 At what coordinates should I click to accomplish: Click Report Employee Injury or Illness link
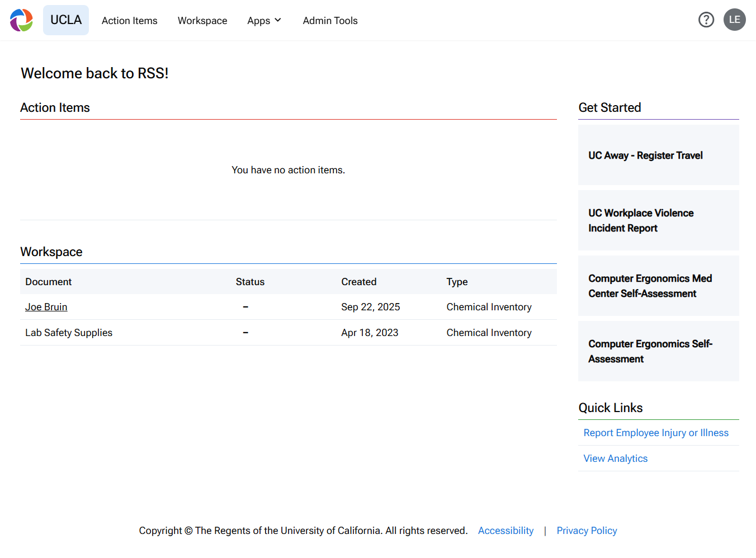(x=656, y=433)
